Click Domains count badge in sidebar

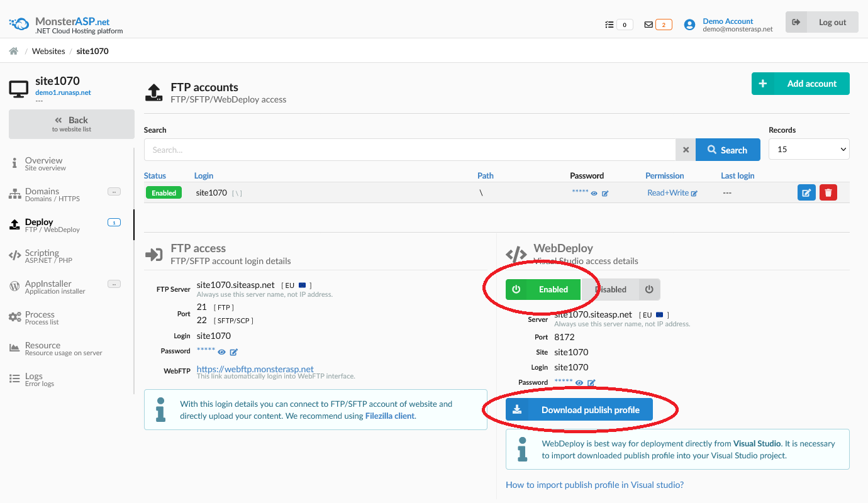[114, 191]
